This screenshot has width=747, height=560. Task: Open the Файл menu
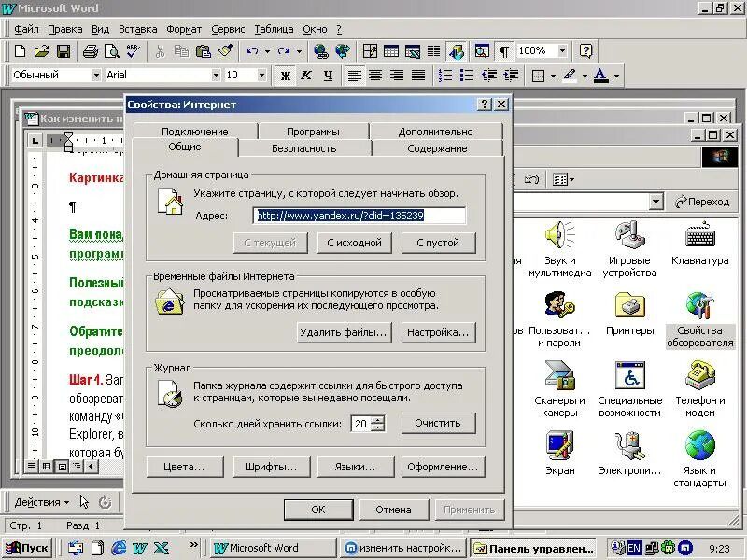pos(26,30)
